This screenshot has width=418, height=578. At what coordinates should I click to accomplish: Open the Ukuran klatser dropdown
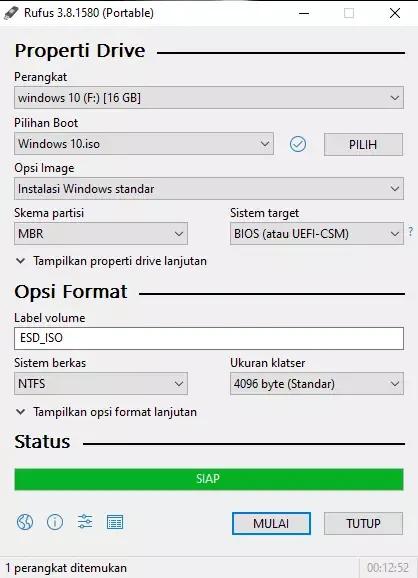tap(317, 384)
